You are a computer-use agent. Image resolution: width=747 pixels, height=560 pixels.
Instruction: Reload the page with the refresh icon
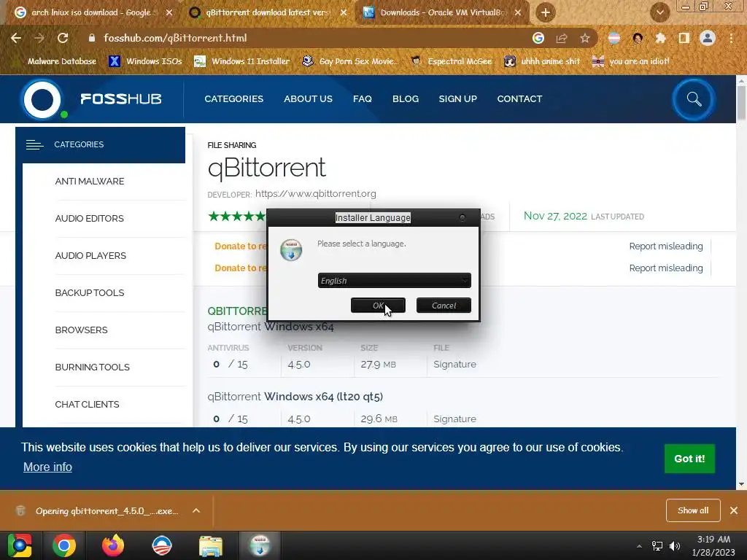pos(63,38)
